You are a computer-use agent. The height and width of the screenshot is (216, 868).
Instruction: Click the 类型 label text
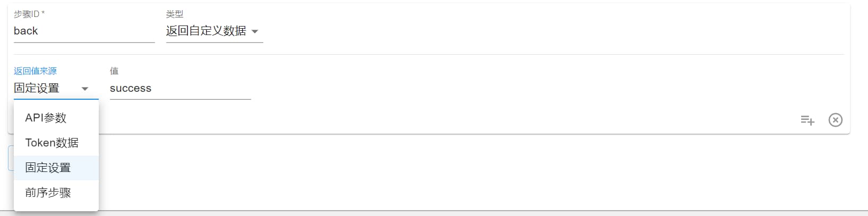[x=175, y=14]
